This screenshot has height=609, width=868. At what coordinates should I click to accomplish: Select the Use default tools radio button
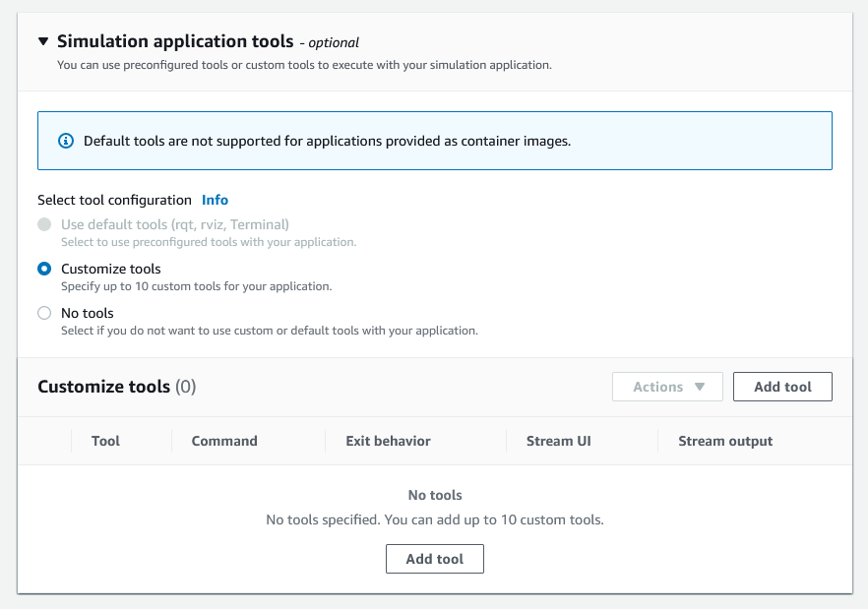[x=44, y=224]
